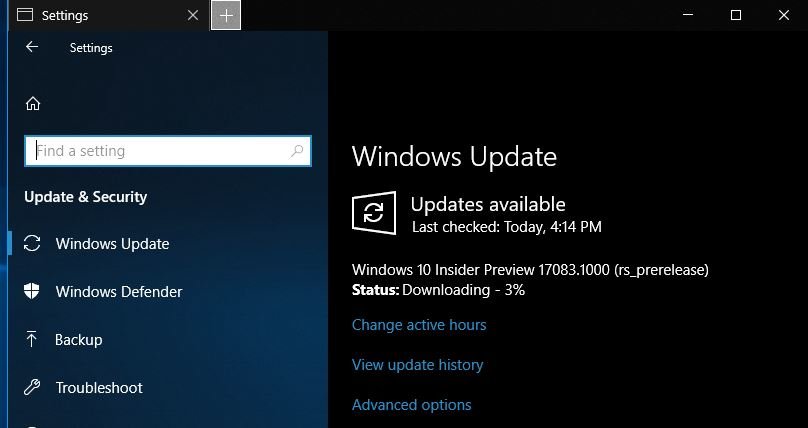Click the Updates available text
The height and width of the screenshot is (428, 808).
(x=488, y=204)
